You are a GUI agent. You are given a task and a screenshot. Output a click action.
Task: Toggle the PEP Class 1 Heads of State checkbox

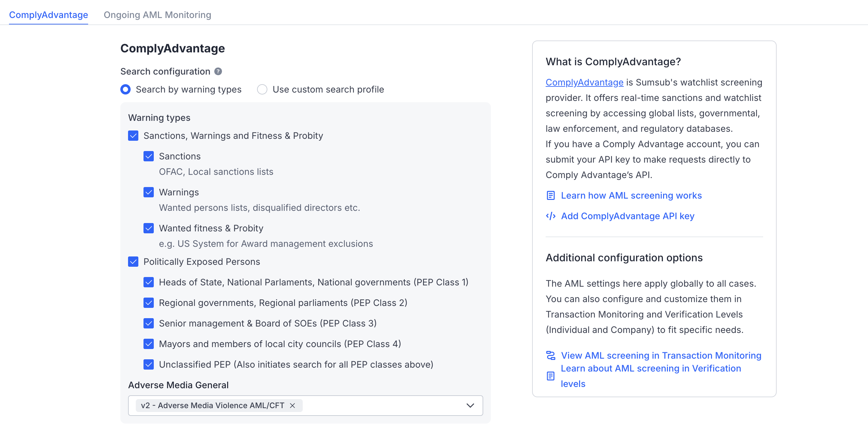pyautogui.click(x=149, y=282)
